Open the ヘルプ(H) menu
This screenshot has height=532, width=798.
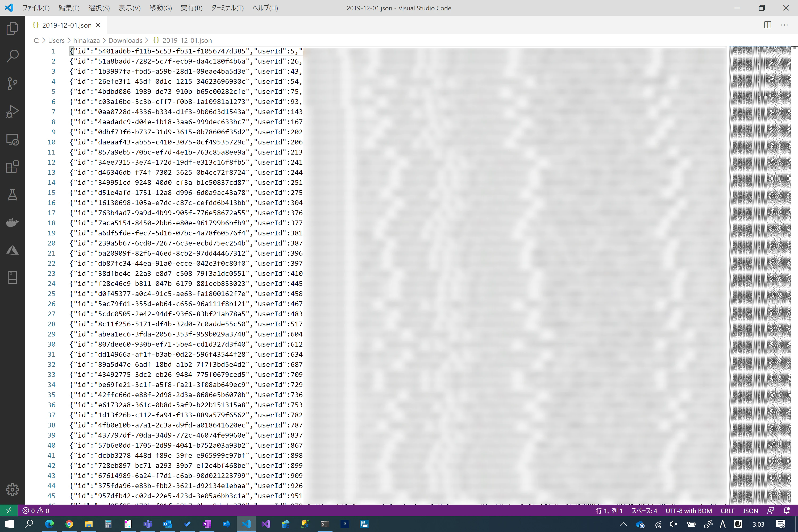point(265,8)
